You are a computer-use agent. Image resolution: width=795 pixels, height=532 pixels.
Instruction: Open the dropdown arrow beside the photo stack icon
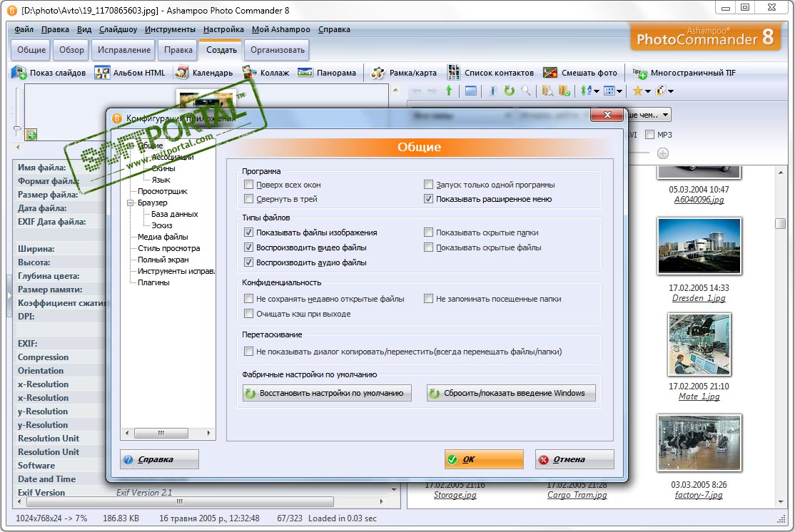click(x=671, y=91)
